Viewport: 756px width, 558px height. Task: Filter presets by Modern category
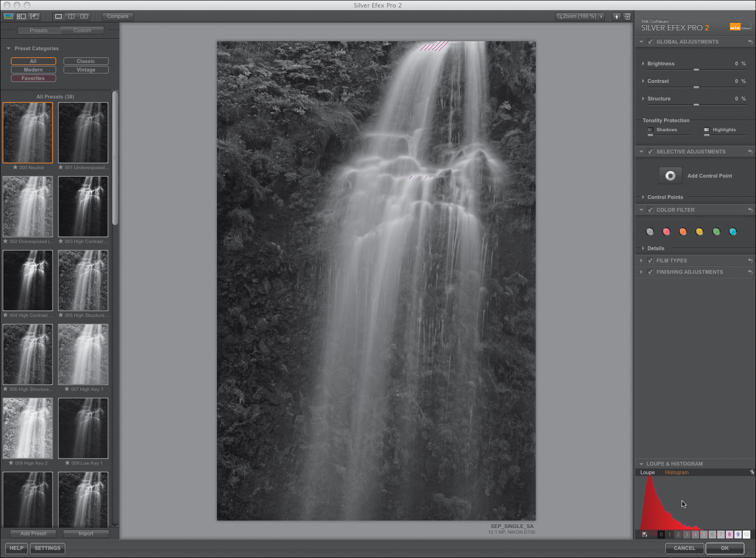[x=33, y=70]
